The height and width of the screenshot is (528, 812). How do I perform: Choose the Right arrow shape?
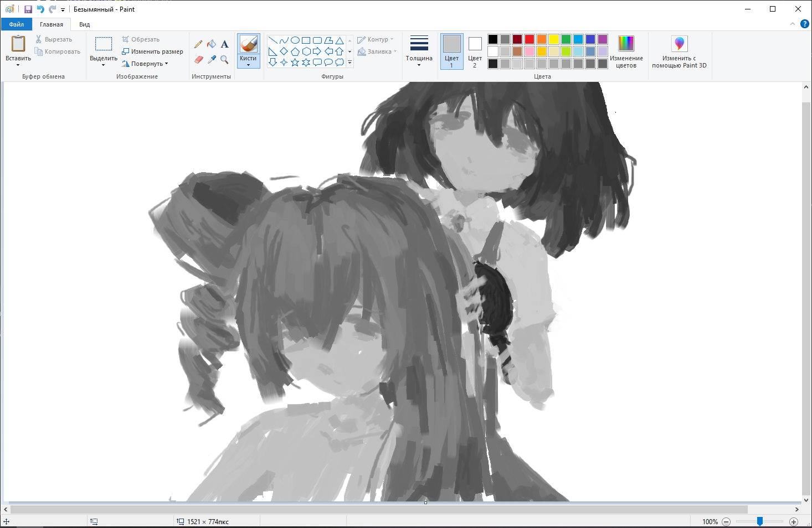pyautogui.click(x=317, y=51)
